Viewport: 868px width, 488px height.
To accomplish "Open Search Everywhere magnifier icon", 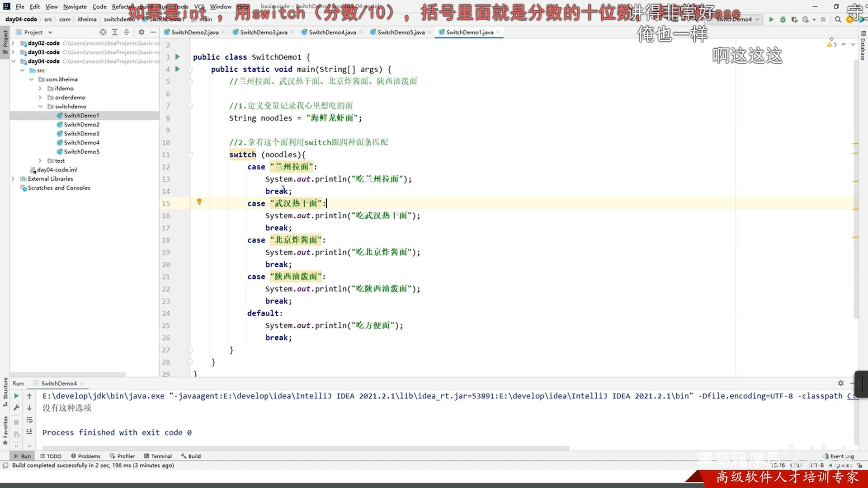I will click(x=838, y=19).
